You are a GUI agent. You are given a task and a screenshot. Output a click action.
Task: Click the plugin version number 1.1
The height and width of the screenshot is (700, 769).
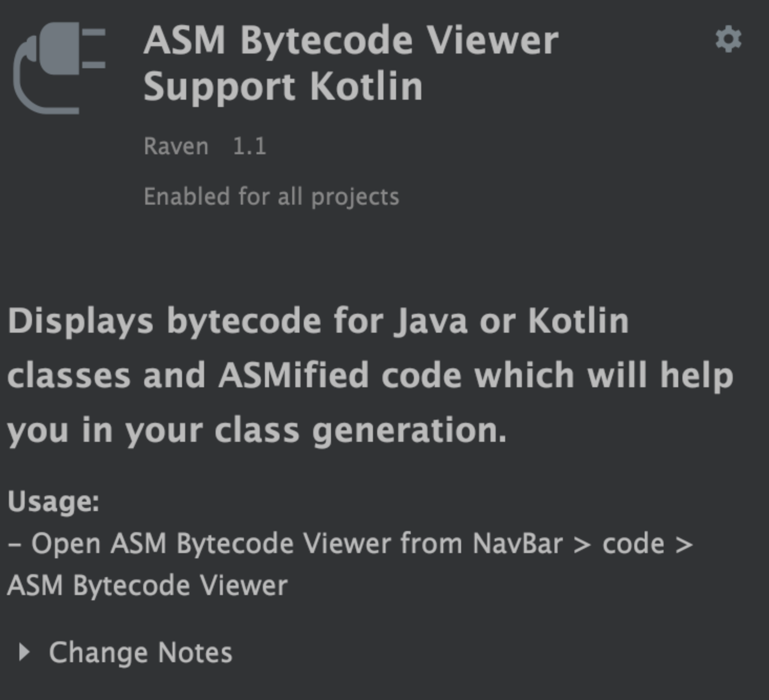point(249,146)
